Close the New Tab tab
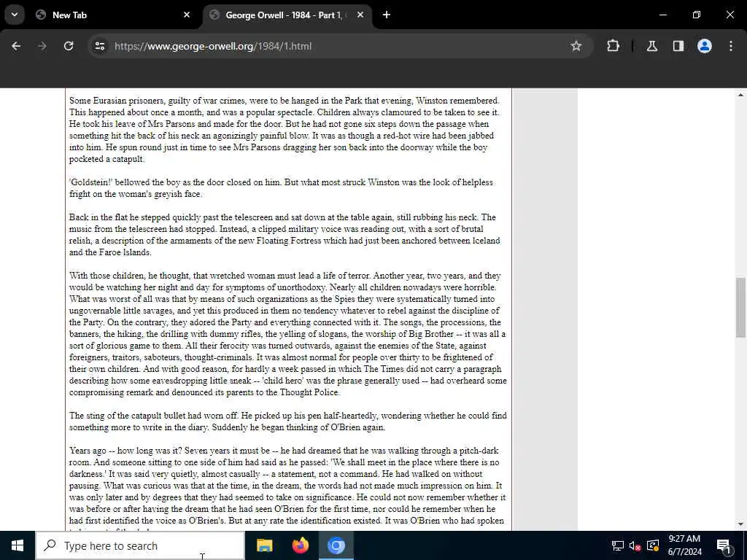The width and height of the screenshot is (747, 560). pos(187,15)
